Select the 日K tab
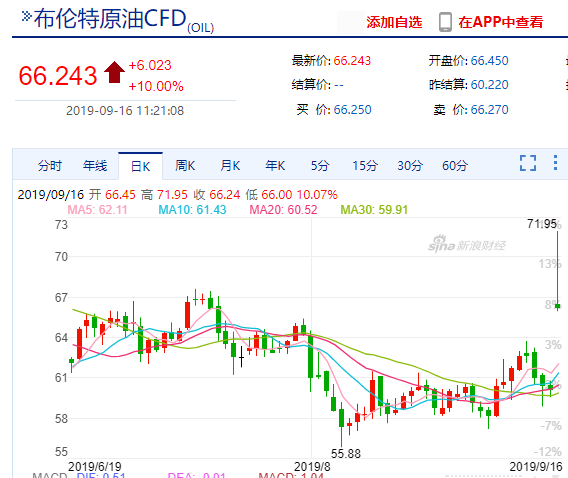 pos(141,166)
